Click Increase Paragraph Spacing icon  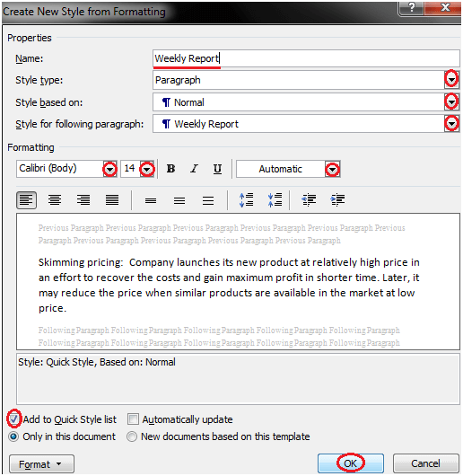click(246, 200)
